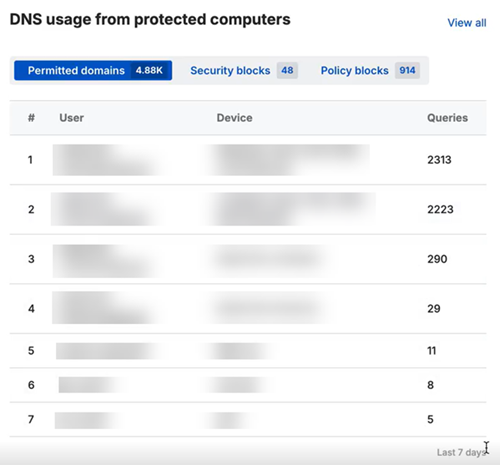Click the blurred device in row 6
Image resolution: width=500 pixels, height=465 pixels.
coord(237,385)
